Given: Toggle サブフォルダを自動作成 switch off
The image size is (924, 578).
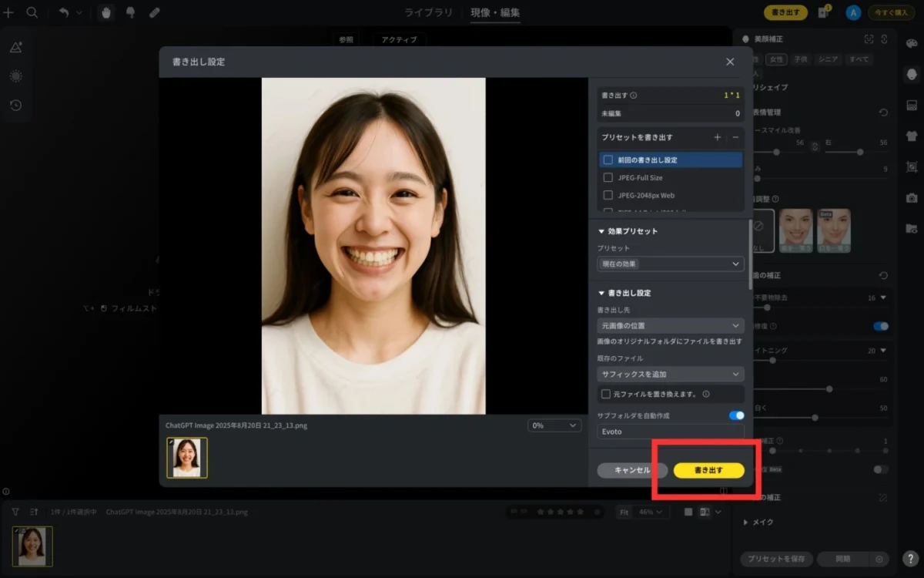Looking at the screenshot, I should click(736, 415).
